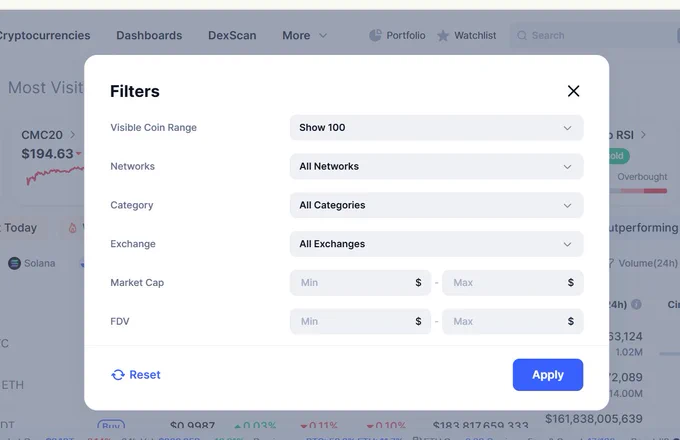680x440 pixels.
Task: Click the FDV Min input field
Action: [360, 321]
